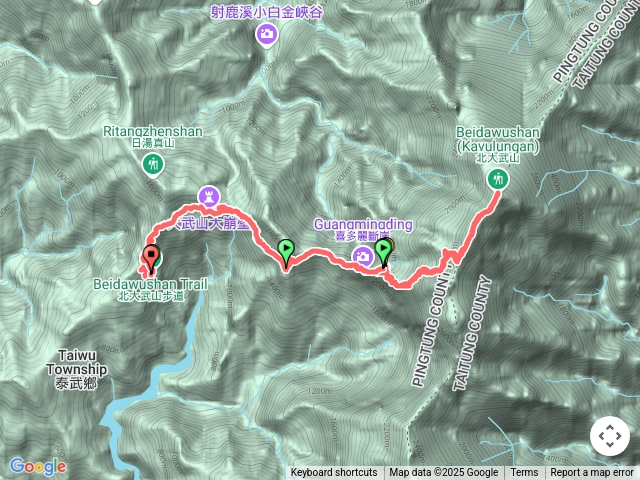Click the fullscreen toggle map button

[x=609, y=436]
